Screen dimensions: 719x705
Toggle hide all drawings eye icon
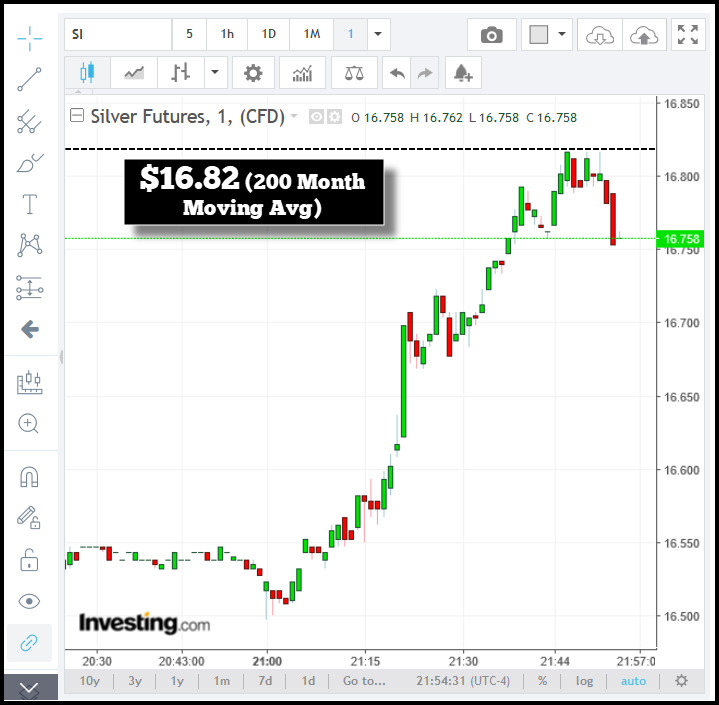click(29, 601)
